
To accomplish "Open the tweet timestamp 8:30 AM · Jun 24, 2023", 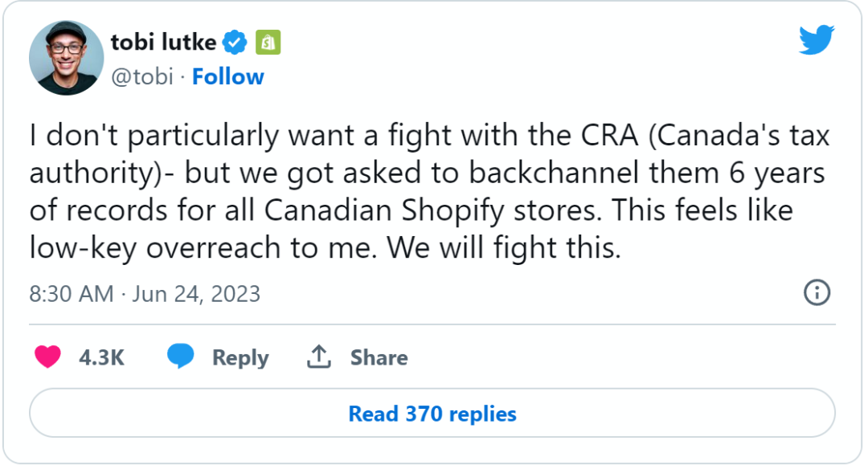I will click(x=145, y=294).
